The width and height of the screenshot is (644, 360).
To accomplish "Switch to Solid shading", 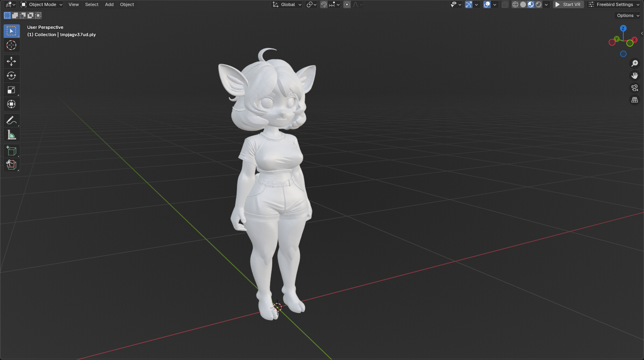I will pos(523,4).
